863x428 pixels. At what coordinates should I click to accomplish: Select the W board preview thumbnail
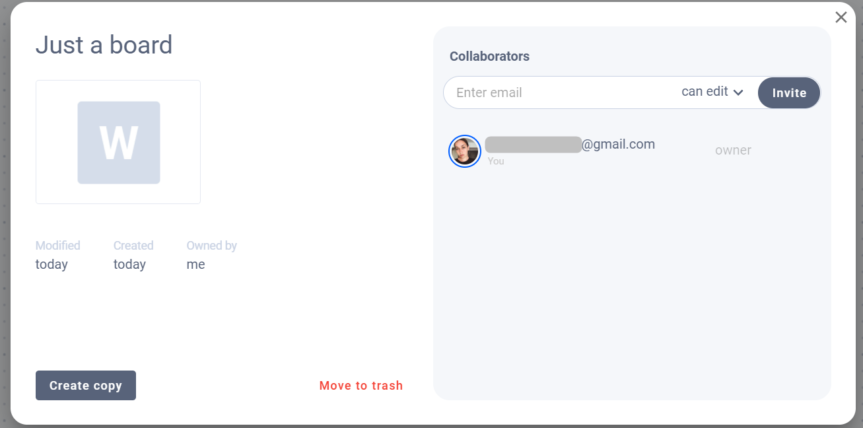click(x=119, y=142)
